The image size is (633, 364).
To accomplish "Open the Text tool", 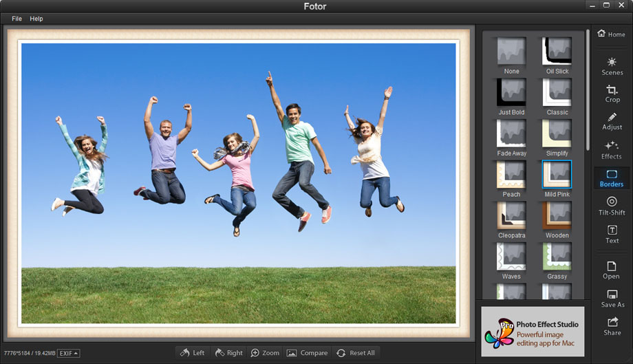I will [612, 234].
